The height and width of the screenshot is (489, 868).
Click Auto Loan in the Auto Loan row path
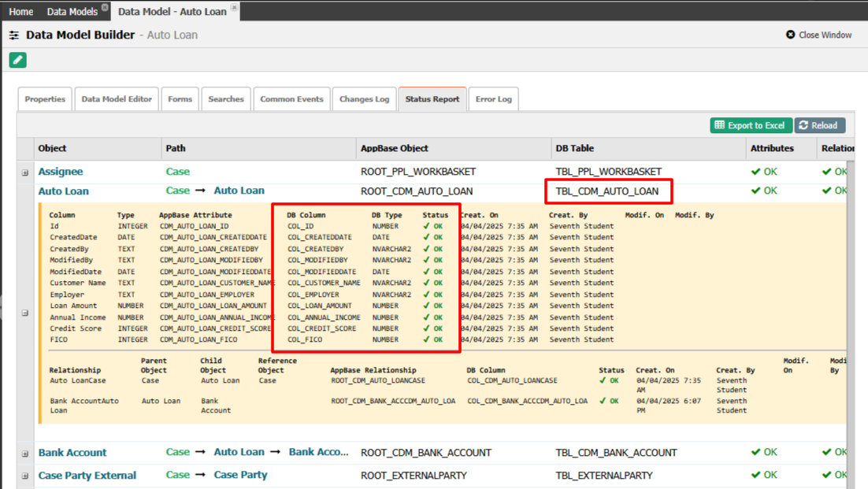(x=239, y=191)
